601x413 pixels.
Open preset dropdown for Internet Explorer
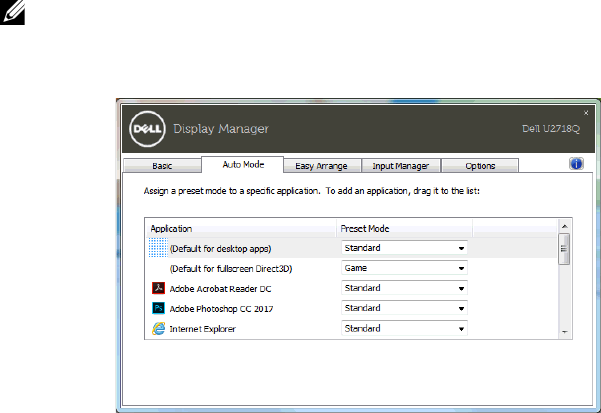pyautogui.click(x=404, y=328)
